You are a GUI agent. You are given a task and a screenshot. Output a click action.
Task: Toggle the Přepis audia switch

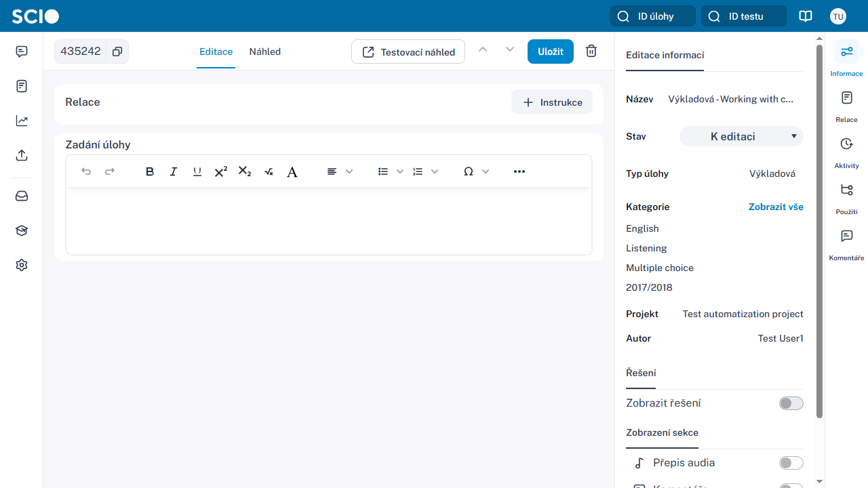point(791,463)
